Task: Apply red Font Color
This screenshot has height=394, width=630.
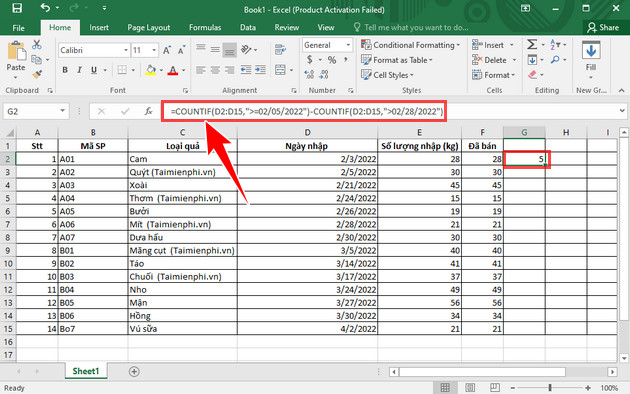Action: pos(173,70)
